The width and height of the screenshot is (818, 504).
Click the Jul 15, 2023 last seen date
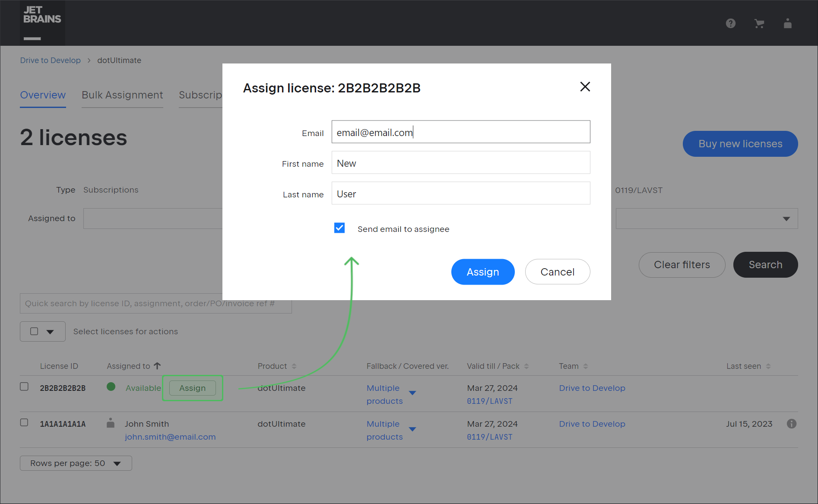[749, 424]
